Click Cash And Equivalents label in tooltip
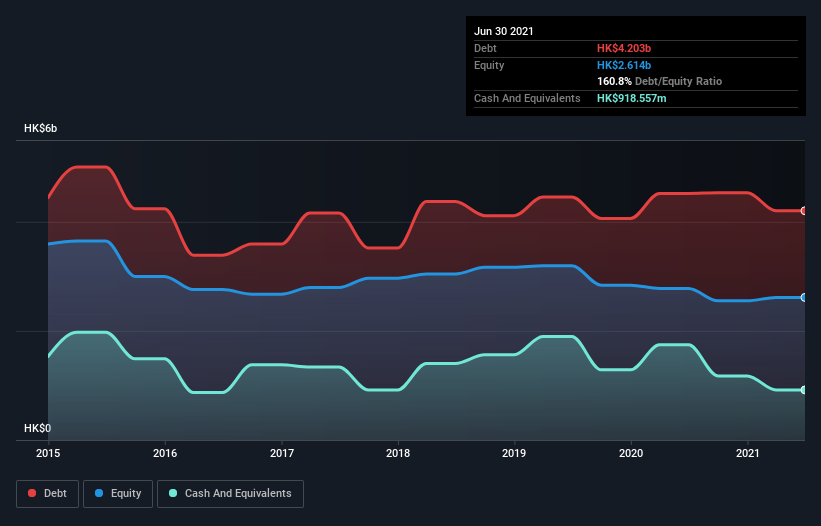821x526 pixels. [x=527, y=98]
